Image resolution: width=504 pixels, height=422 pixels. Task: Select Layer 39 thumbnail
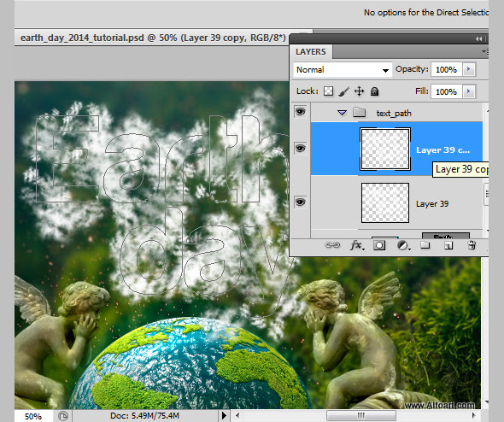tap(385, 202)
